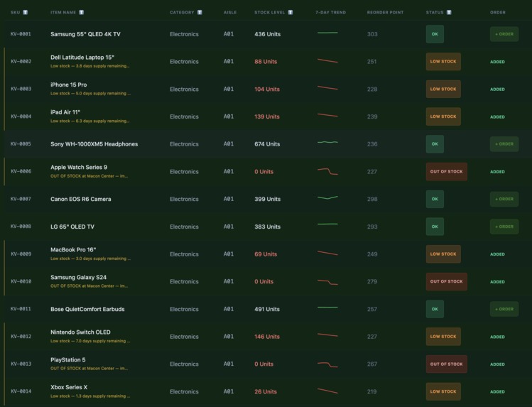View 7-day trend sparkline for Sony Headphones
The width and height of the screenshot is (532, 407).
pyautogui.click(x=327, y=143)
